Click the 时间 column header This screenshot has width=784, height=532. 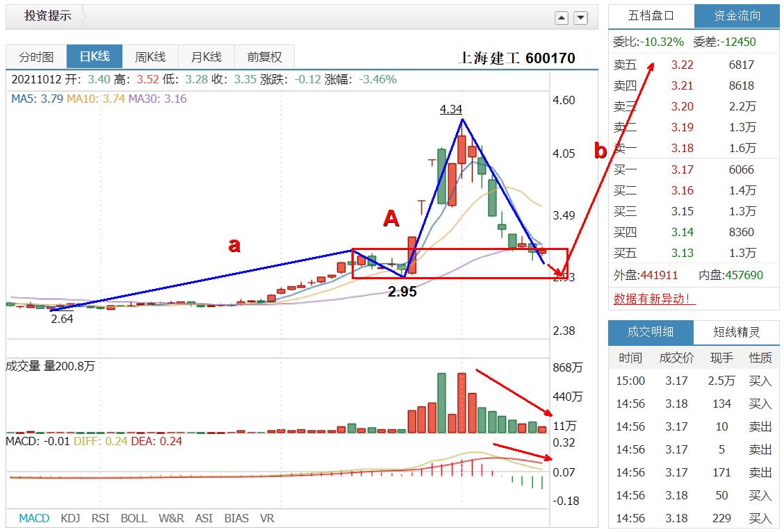630,358
